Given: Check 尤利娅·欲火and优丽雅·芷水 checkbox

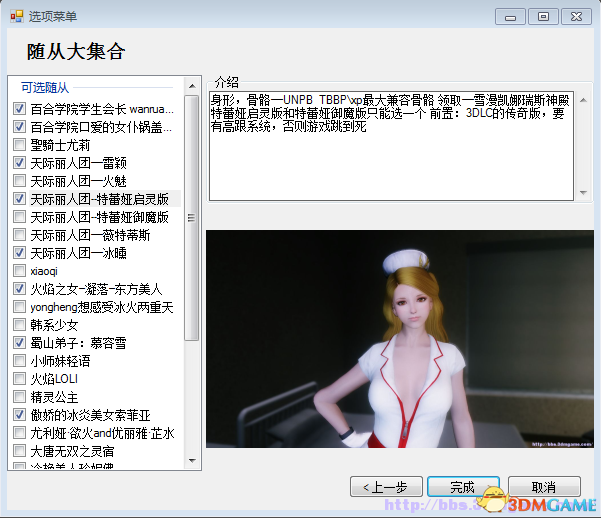Looking at the screenshot, I should (19, 432).
